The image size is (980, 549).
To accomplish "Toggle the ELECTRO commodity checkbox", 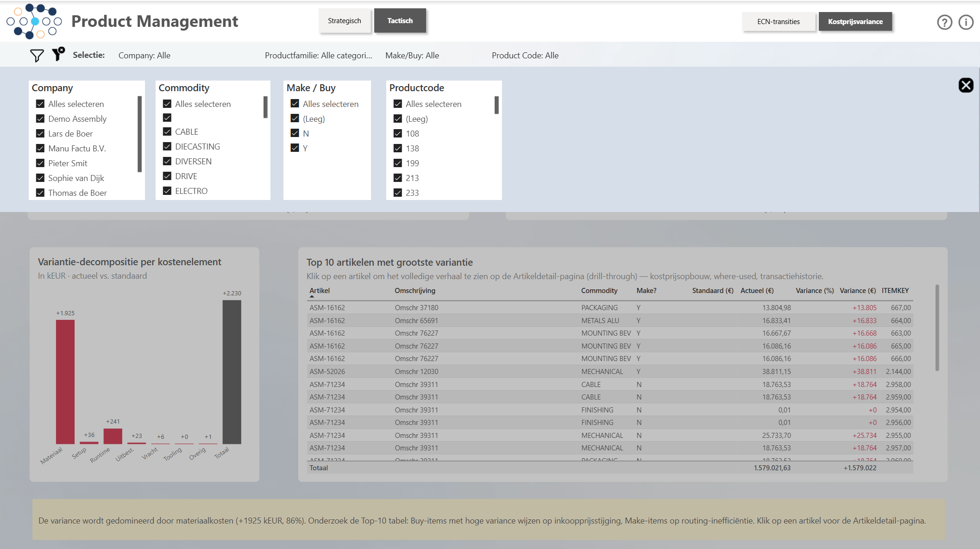I will tap(167, 191).
